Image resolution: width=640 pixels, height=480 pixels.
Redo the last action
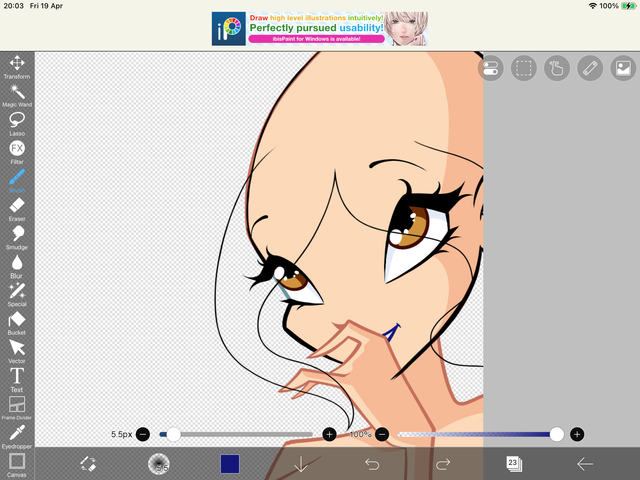coord(443,464)
